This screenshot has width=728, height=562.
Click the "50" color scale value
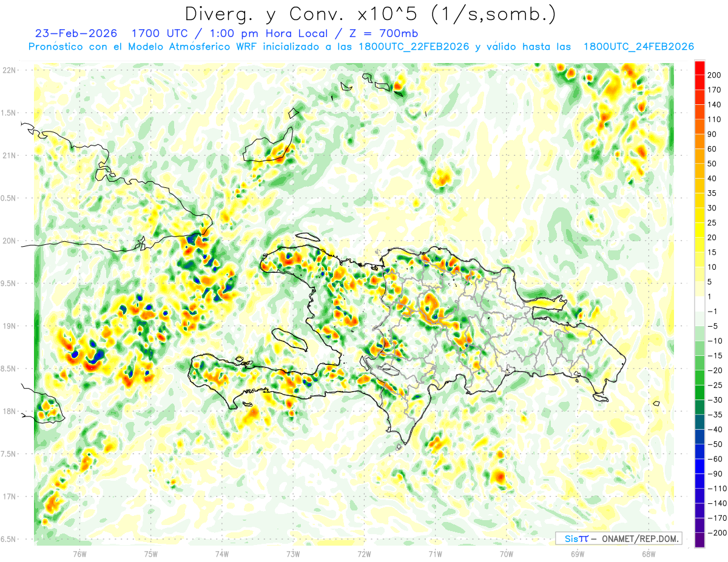[x=713, y=164]
